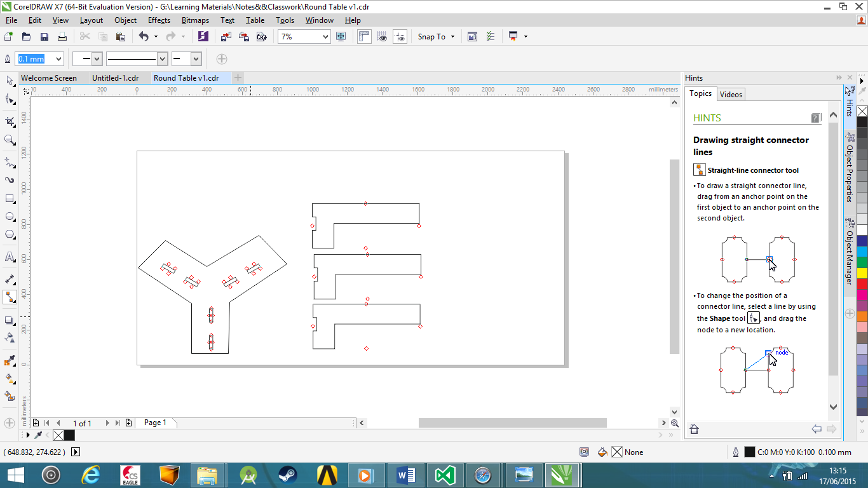868x488 pixels.
Task: Open the Bitmaps menu
Action: pyautogui.click(x=195, y=20)
